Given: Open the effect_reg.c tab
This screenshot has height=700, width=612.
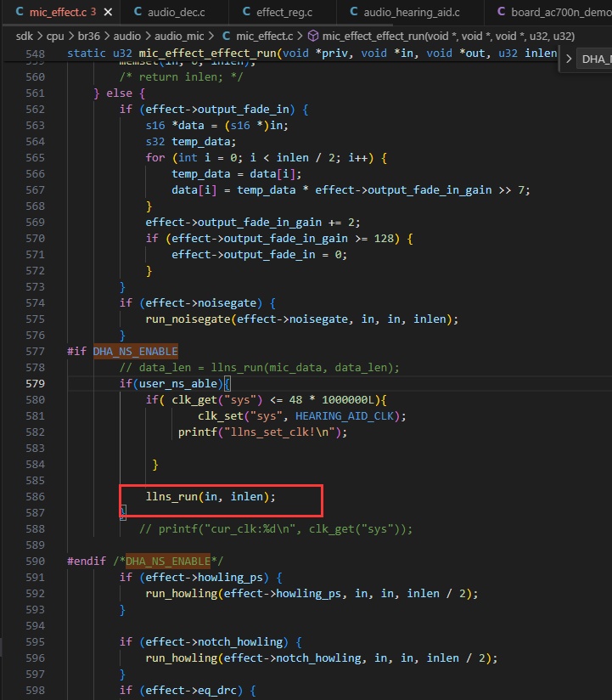Looking at the screenshot, I should click(284, 12).
